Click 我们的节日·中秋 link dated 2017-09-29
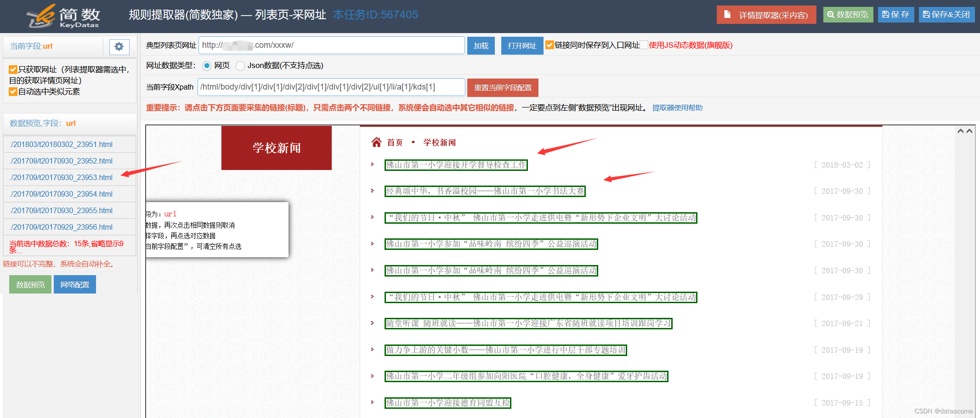 coord(541,297)
